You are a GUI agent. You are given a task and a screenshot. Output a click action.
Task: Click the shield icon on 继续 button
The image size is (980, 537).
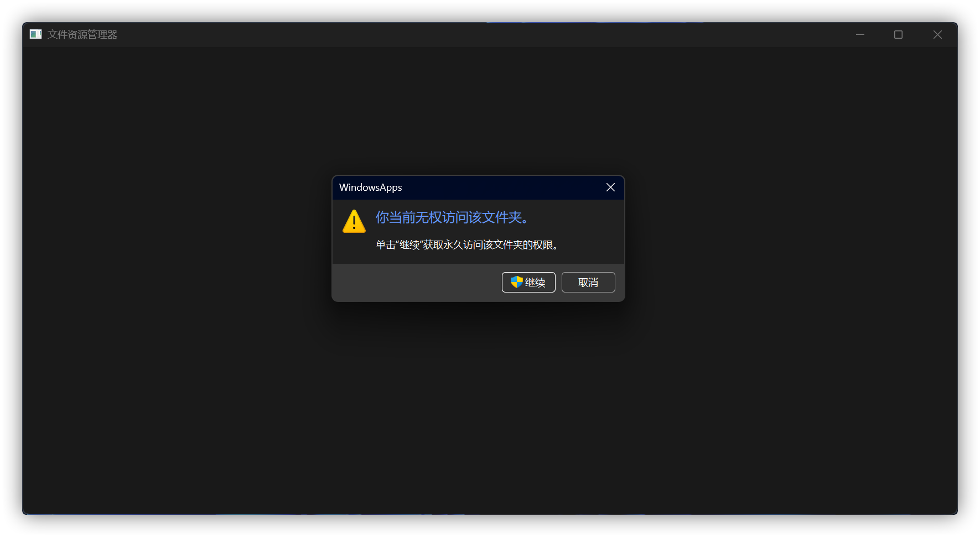pyautogui.click(x=516, y=282)
